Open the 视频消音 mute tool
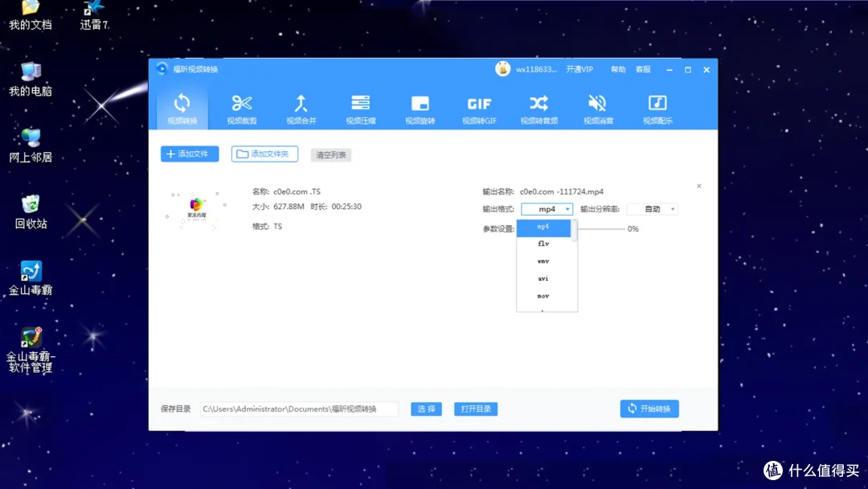868x489 pixels. [x=598, y=109]
